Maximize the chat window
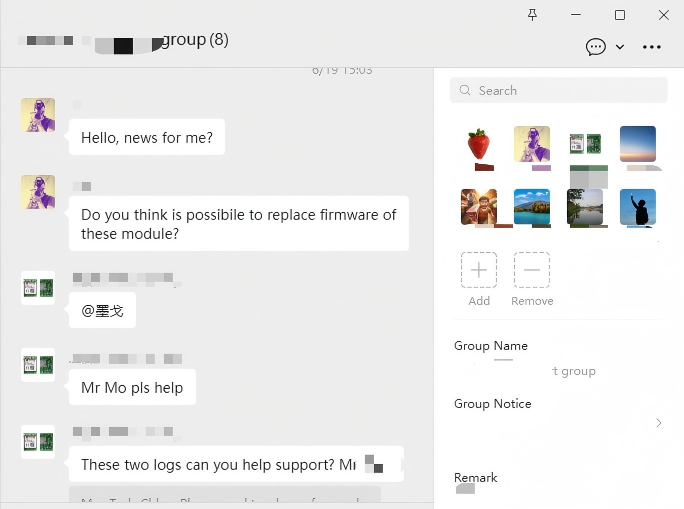684x509 pixels. point(619,15)
